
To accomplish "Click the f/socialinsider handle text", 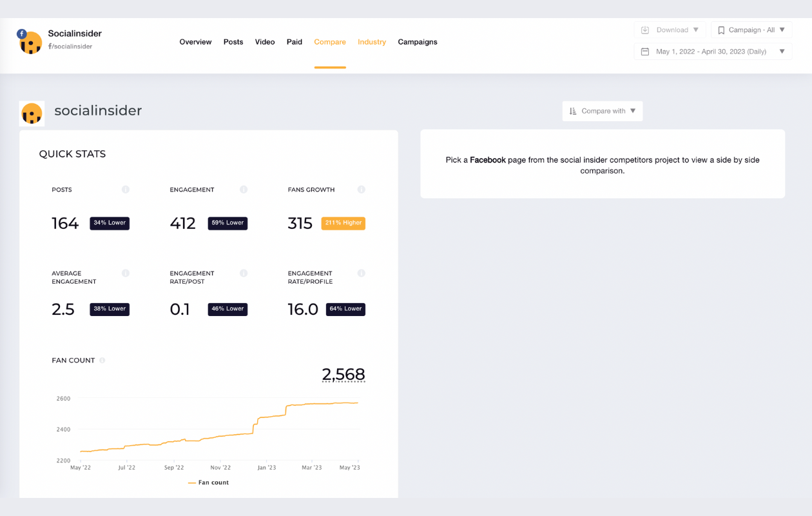I will pyautogui.click(x=70, y=46).
